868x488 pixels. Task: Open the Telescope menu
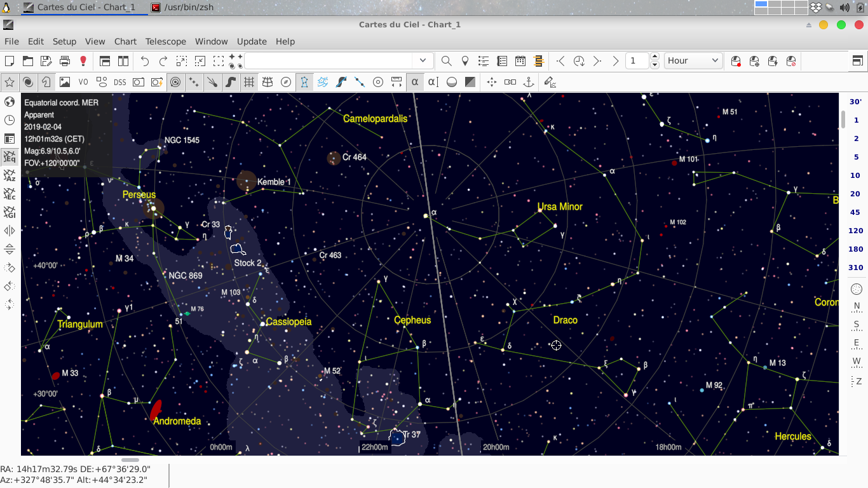pyautogui.click(x=166, y=41)
